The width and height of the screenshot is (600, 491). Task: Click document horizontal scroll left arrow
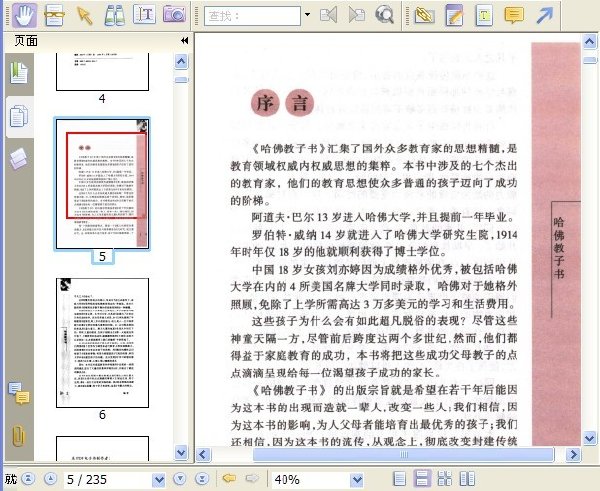203,455
